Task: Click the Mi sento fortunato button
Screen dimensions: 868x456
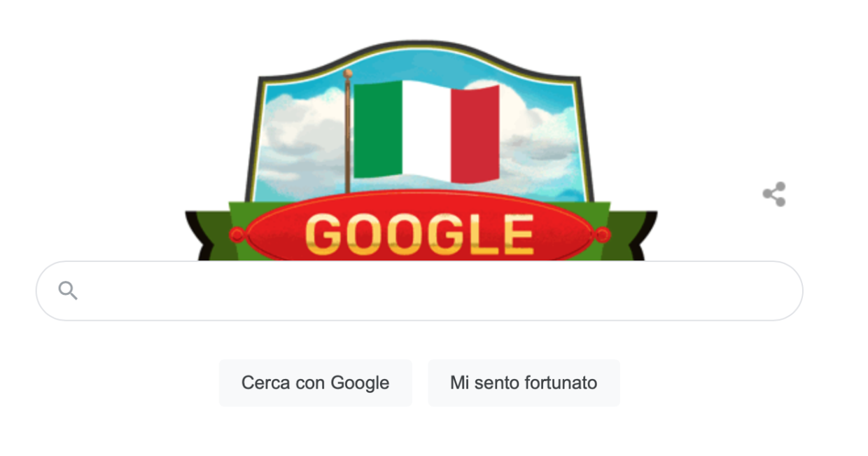Action: 524,382
